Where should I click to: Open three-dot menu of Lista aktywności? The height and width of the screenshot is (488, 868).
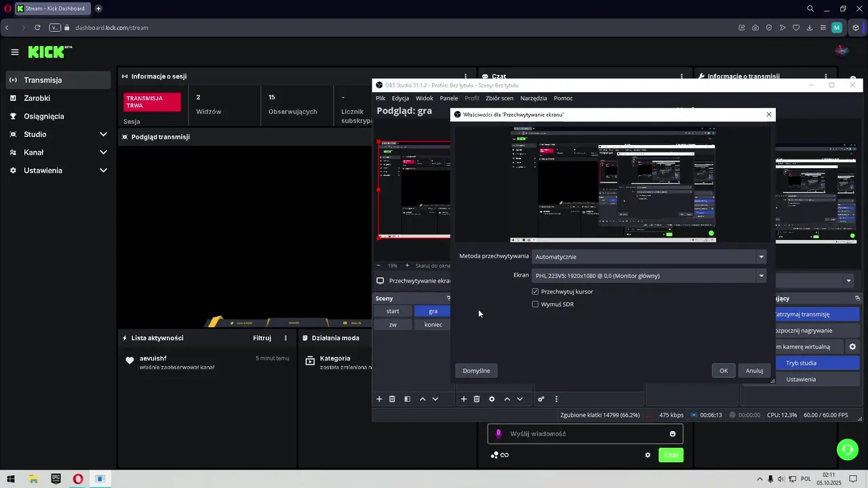285,338
